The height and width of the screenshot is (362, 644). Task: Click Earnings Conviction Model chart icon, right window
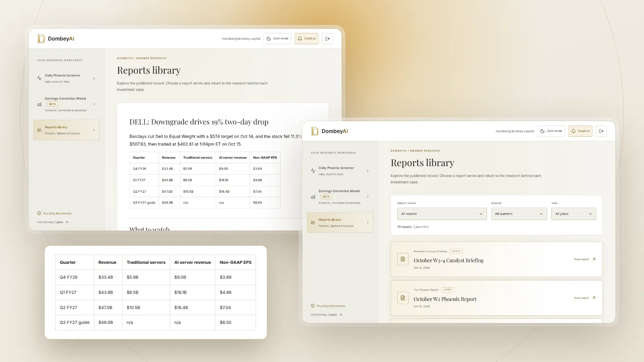(313, 197)
